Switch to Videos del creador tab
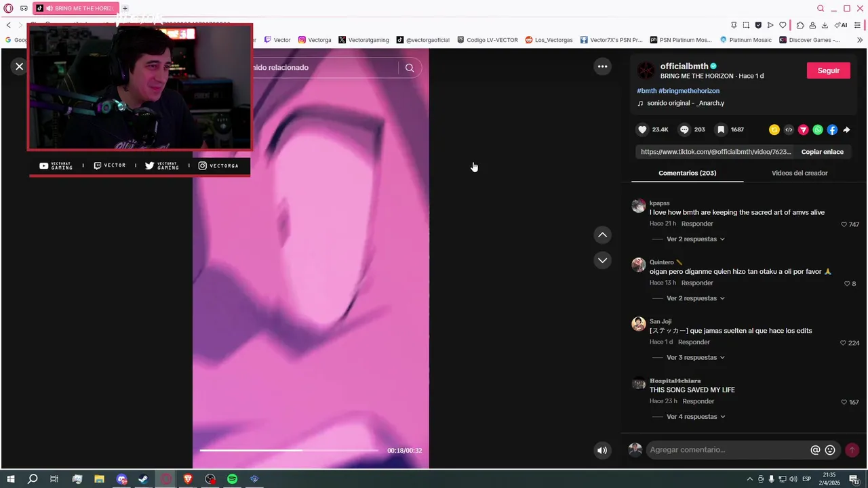The width and height of the screenshot is (868, 488). [x=800, y=173]
